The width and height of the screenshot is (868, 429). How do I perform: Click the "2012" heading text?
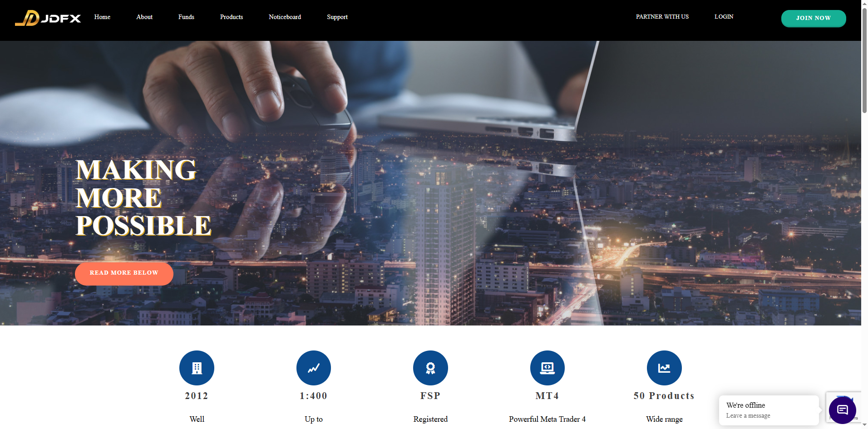pyautogui.click(x=197, y=396)
